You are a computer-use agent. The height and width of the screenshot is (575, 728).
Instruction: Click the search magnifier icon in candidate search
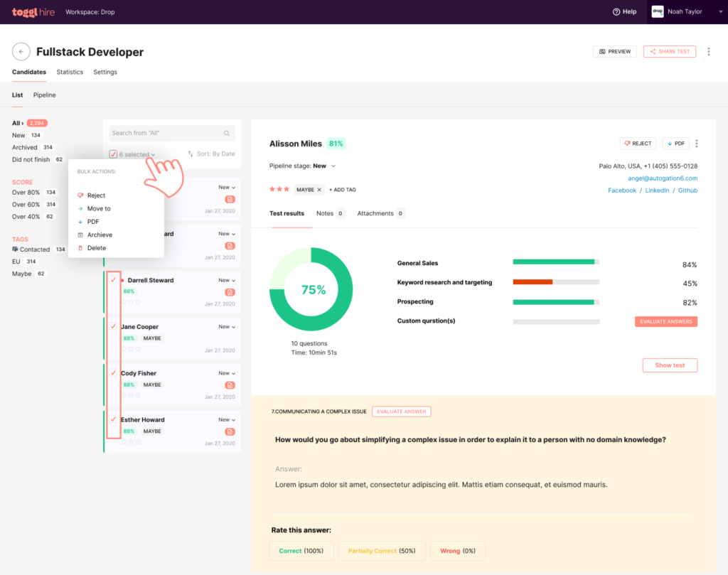(x=227, y=133)
